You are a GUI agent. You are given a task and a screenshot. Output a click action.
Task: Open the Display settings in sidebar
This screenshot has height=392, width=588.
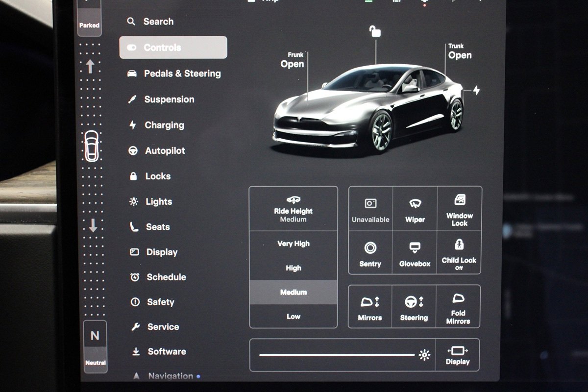tap(153, 252)
